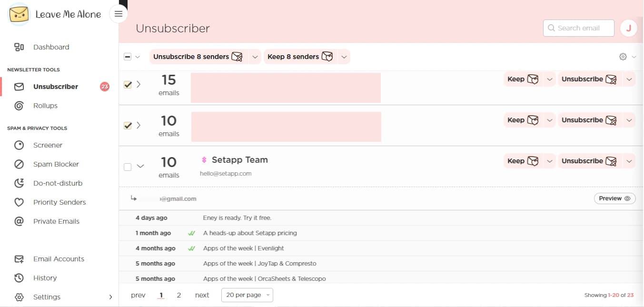
Task: Click the Spam Blocker prohibited icon
Action: click(19, 164)
